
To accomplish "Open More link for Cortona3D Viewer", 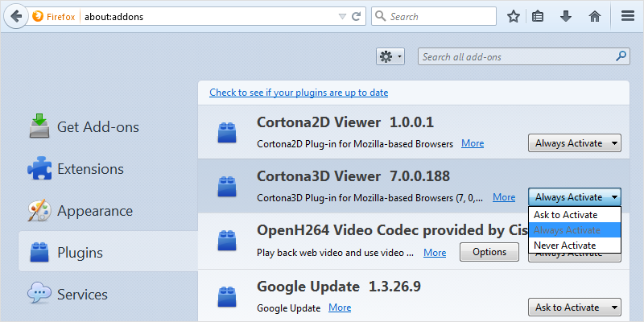I will tap(504, 197).
